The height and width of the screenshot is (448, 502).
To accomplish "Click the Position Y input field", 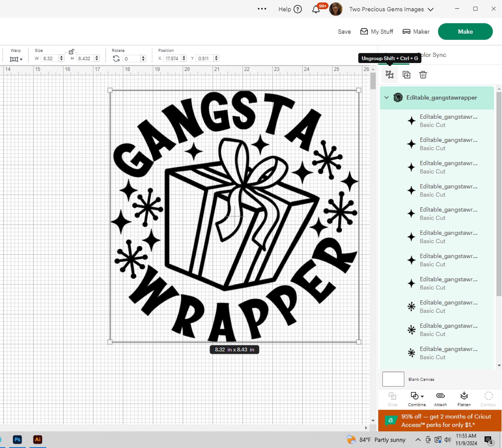I will pos(204,59).
